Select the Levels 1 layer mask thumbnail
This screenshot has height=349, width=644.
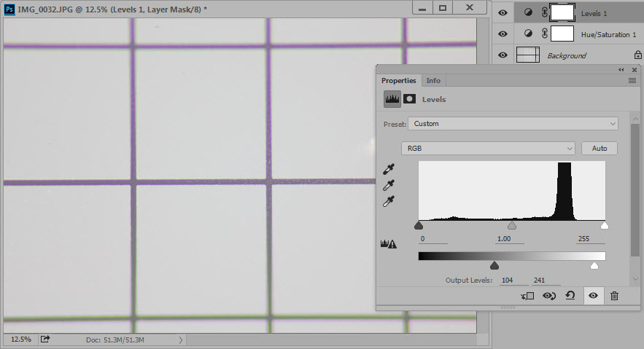click(x=562, y=12)
